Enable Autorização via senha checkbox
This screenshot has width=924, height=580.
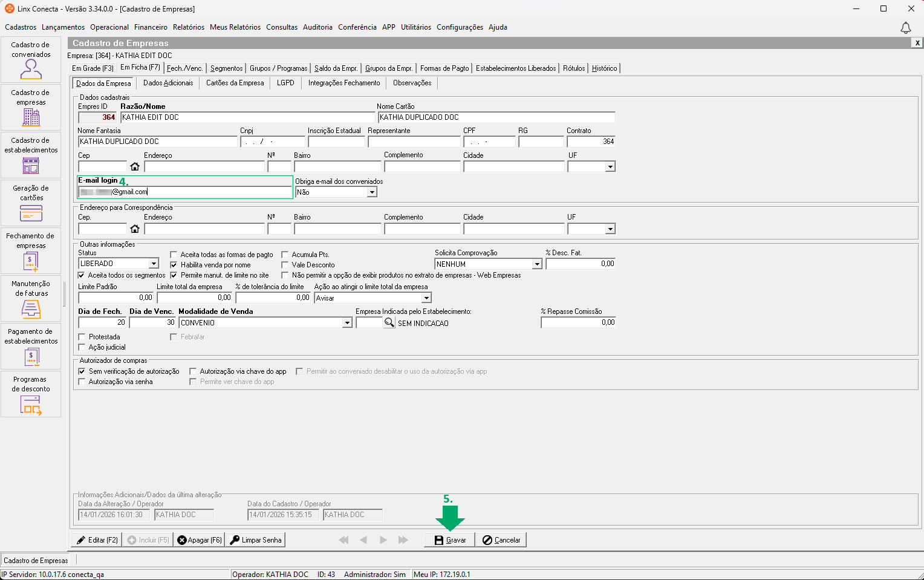82,382
